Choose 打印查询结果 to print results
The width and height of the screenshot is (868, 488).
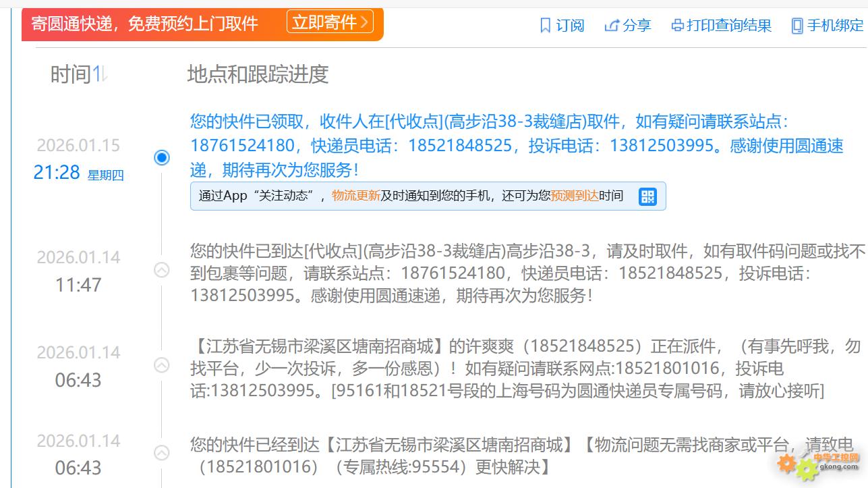729,26
